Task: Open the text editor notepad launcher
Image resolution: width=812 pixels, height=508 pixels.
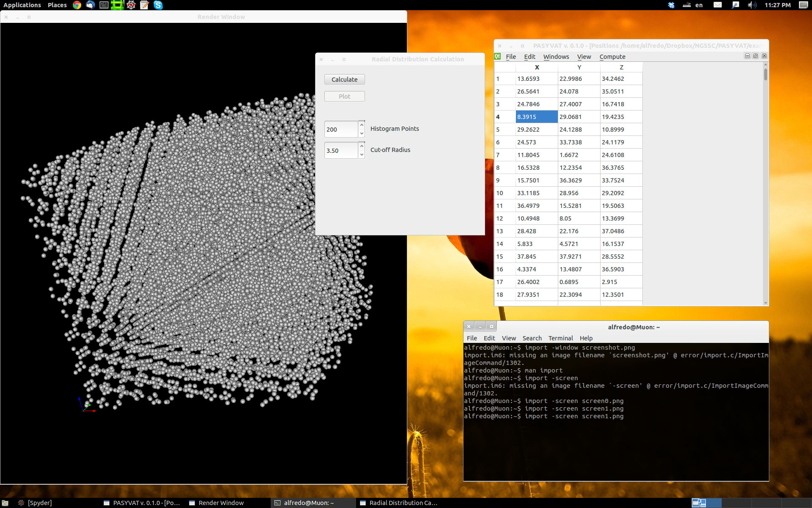Action: [x=145, y=5]
